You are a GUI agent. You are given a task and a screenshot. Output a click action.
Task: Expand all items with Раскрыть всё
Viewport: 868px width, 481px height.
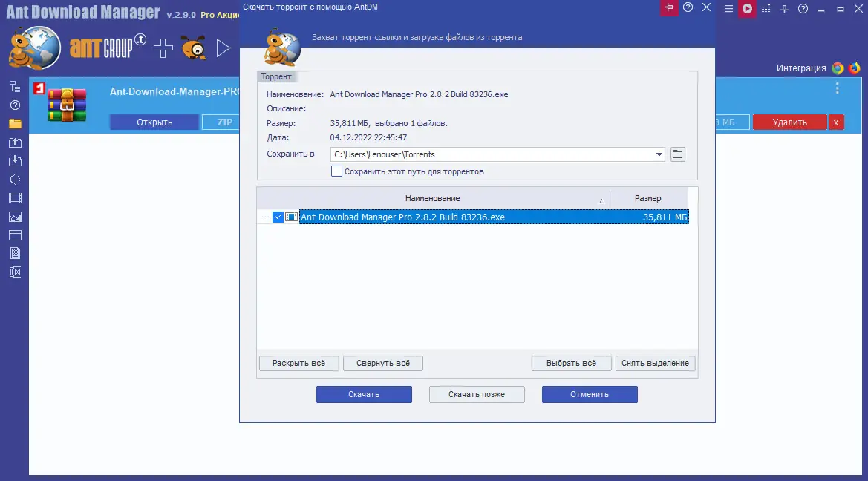[x=298, y=363]
